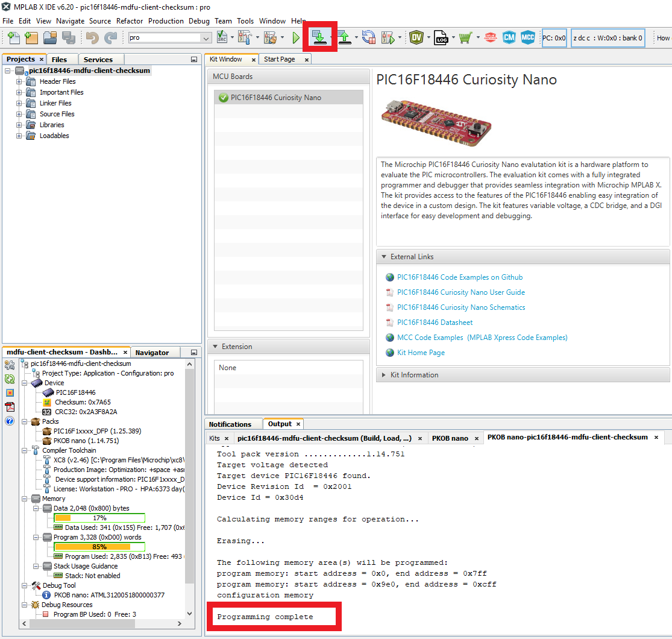Image resolution: width=672 pixels, height=639 pixels.
Task: Close the Kit Window tab
Action: [x=254, y=60]
